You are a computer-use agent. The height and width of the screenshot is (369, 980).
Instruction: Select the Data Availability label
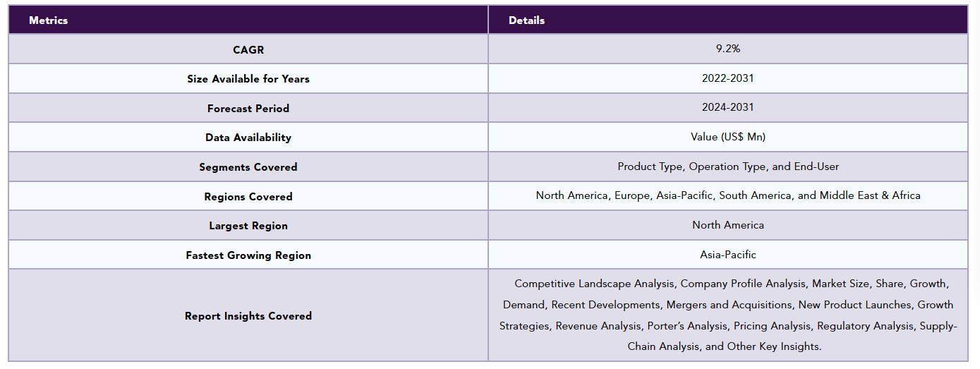(x=248, y=138)
